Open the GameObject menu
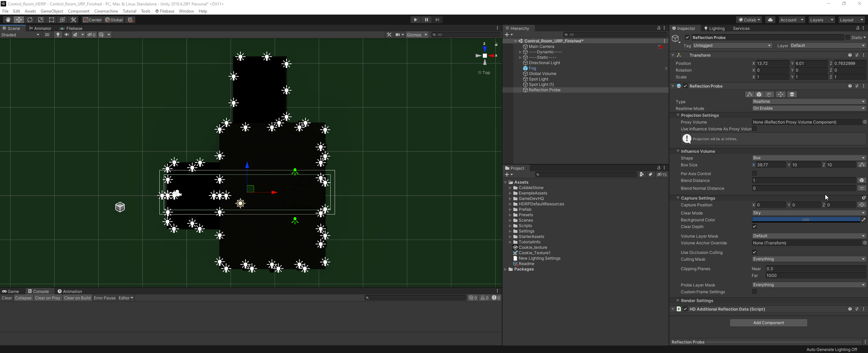868x353 pixels. (x=52, y=11)
